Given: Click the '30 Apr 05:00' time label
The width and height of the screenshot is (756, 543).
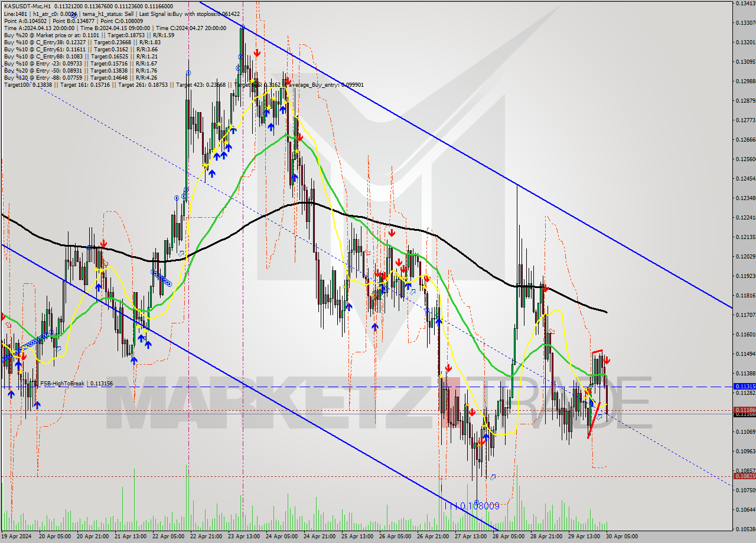Looking at the screenshot, I should click(623, 537).
